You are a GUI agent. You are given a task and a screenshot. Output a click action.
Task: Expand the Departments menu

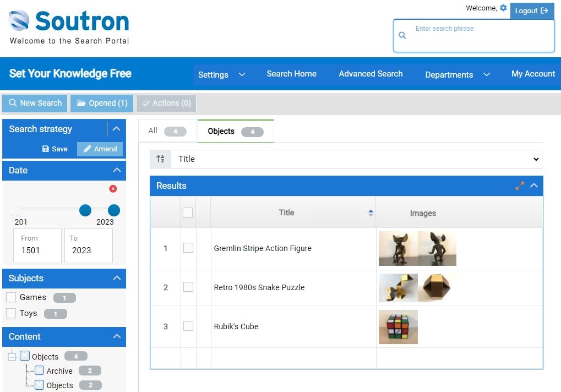[456, 74]
